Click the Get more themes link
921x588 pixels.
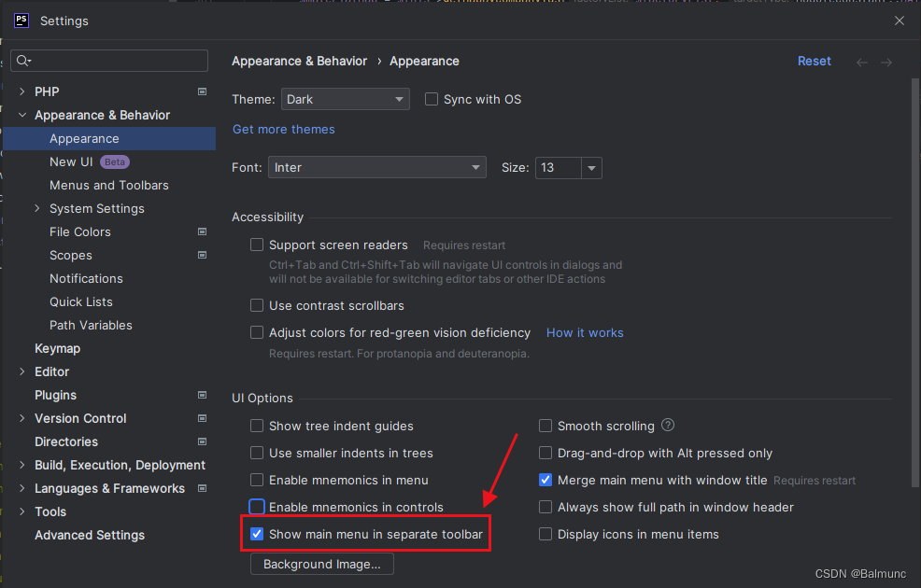283,130
